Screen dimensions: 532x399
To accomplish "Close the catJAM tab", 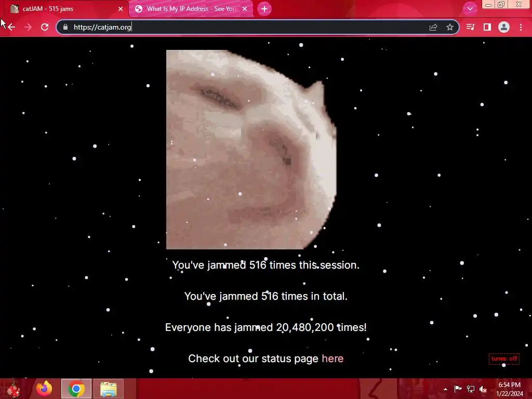I will pyautogui.click(x=121, y=9).
